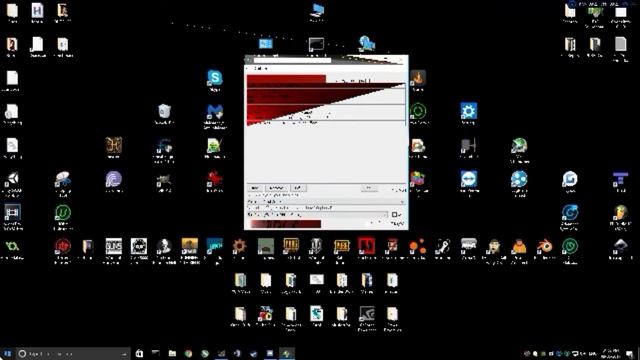
Task: Click the red progress bar at dialog bottom
Action: coord(286,224)
